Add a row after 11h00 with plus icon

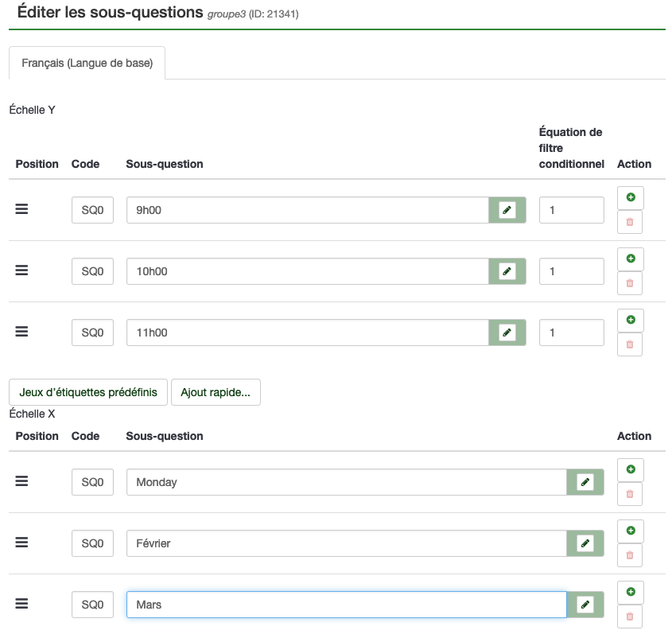630,320
